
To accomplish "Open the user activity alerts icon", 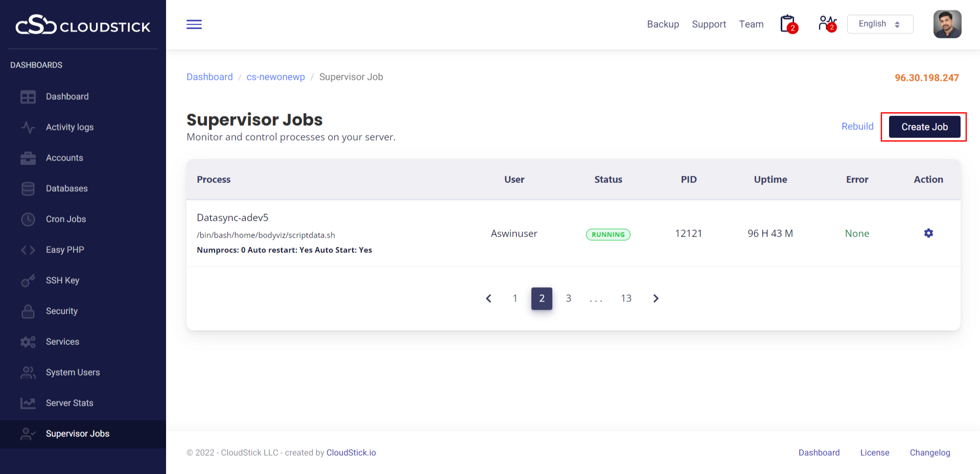I will pos(827,23).
